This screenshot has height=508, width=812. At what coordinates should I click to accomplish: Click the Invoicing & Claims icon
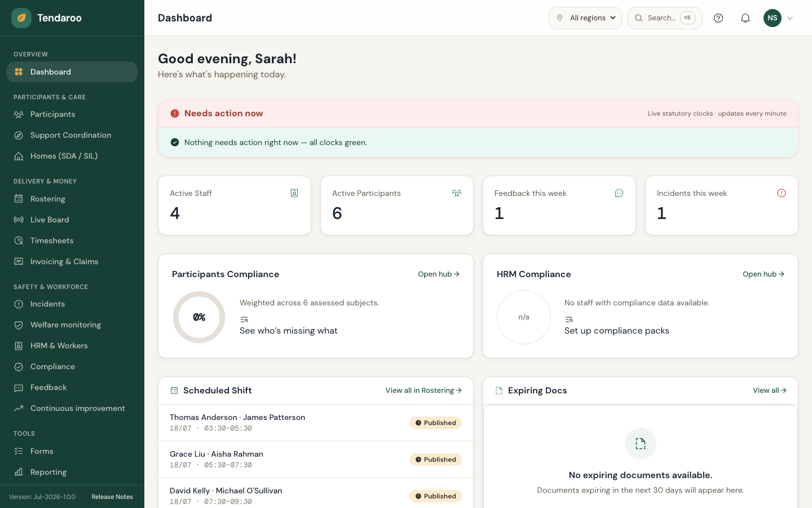(19, 261)
